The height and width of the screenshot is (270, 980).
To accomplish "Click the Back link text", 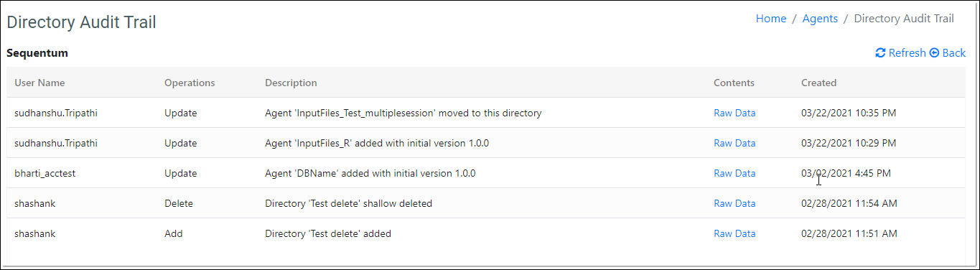I will coord(954,53).
